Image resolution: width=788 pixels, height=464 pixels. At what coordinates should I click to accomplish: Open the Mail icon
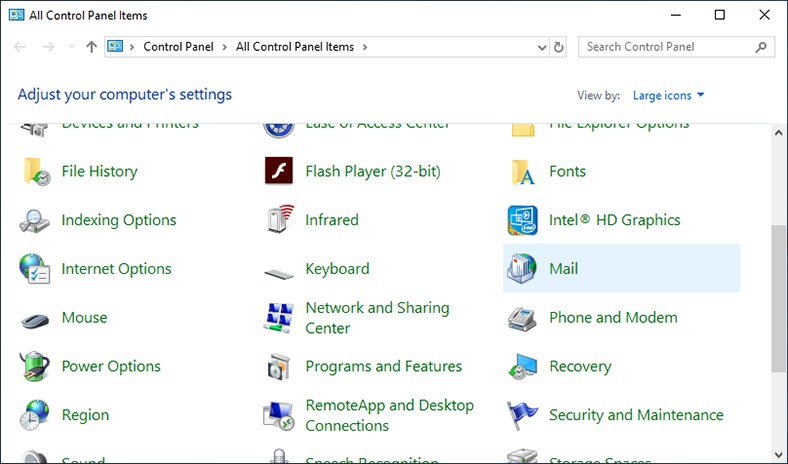coord(522,268)
